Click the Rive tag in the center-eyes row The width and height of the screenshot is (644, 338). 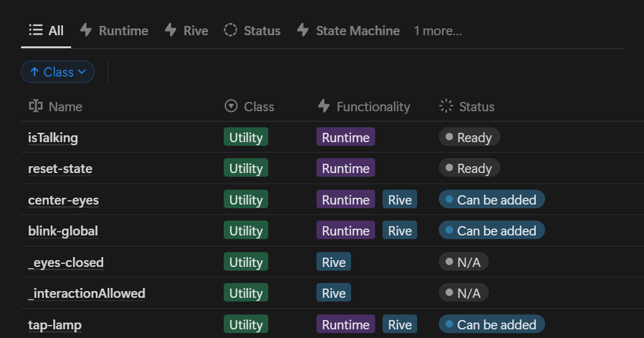point(400,200)
